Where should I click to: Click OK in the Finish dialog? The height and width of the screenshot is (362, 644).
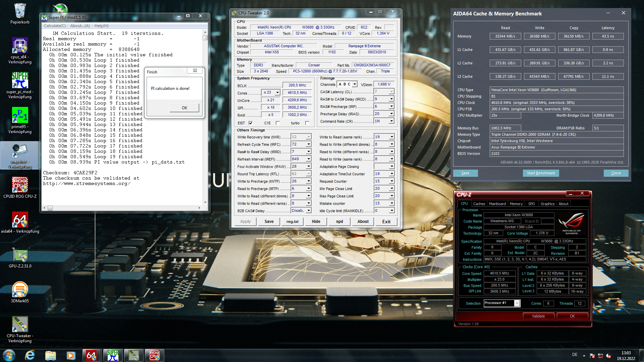pyautogui.click(x=184, y=108)
